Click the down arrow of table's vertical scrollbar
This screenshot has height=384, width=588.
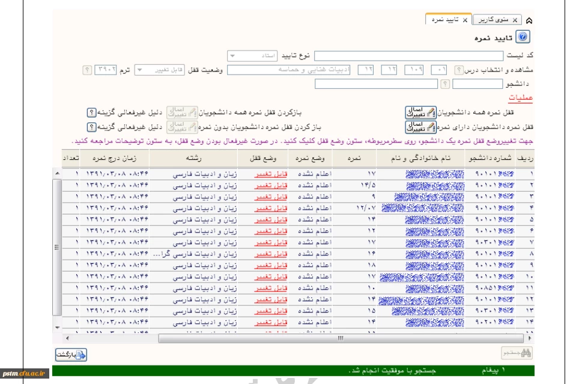[57, 328]
